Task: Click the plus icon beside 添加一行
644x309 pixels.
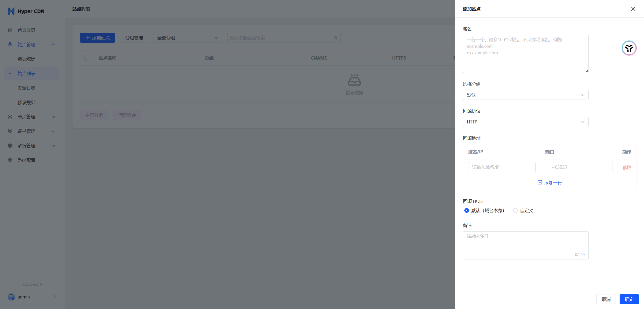Action: 540,183
